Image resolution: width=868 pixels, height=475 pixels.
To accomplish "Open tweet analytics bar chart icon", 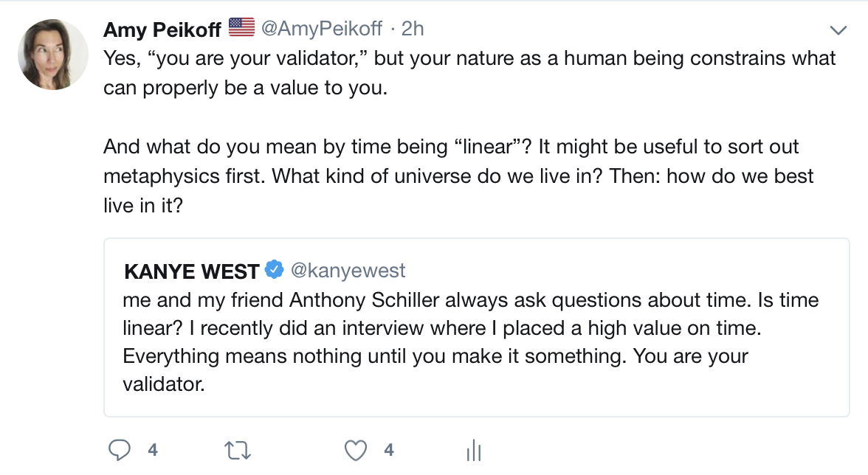I will coord(474,451).
